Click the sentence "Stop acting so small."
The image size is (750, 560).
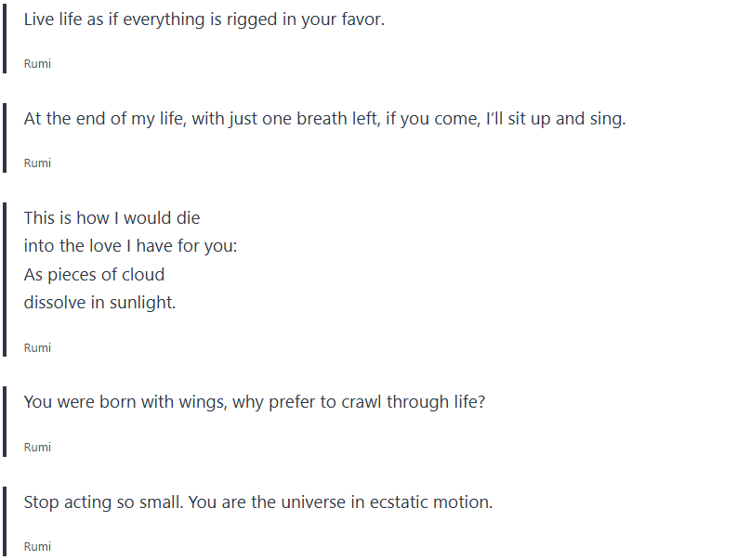(102, 502)
